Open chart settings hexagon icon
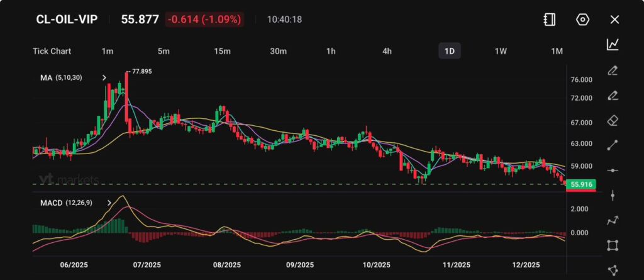 tap(582, 20)
